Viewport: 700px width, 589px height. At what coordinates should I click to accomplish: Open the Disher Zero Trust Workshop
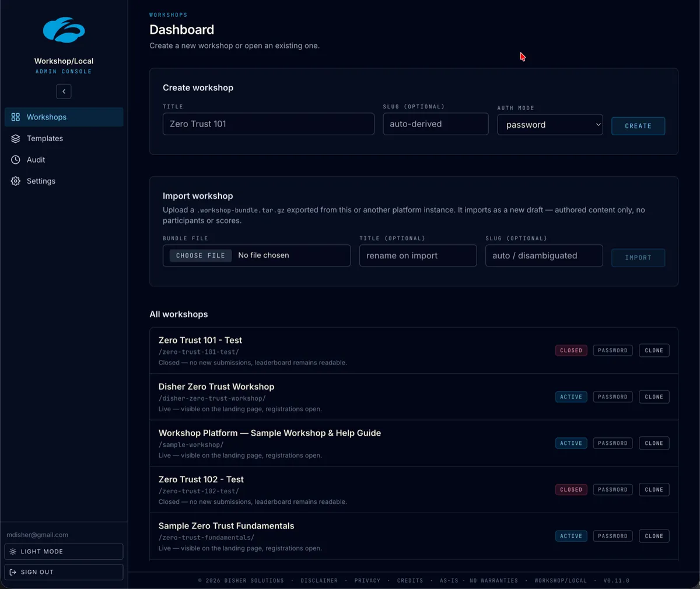point(216,387)
